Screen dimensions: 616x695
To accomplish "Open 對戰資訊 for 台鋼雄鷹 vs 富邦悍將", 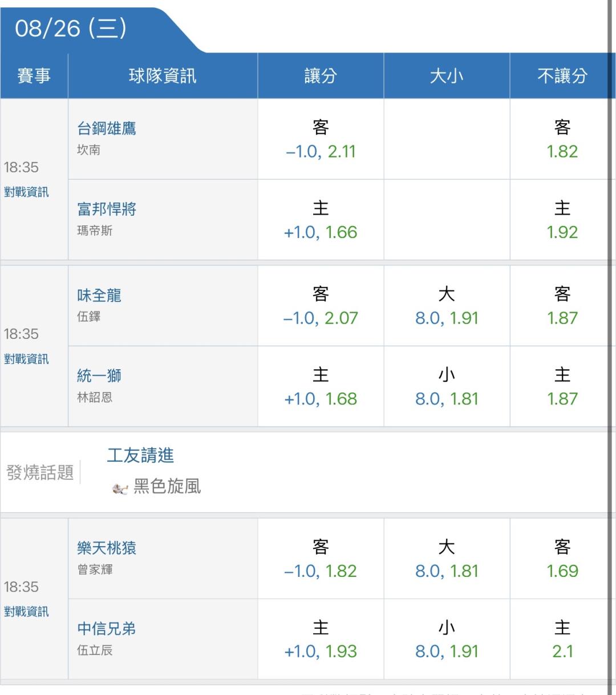I will [x=26, y=192].
